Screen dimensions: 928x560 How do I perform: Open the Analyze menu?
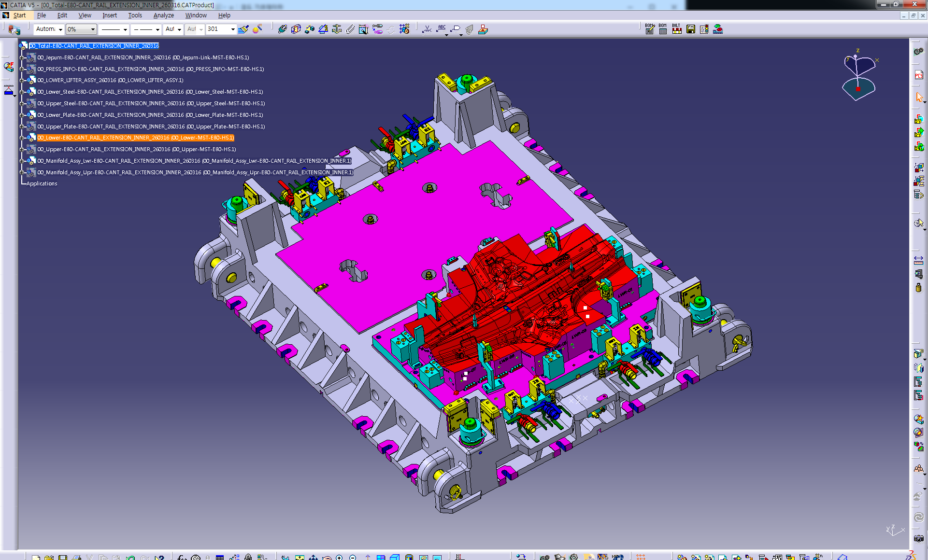coord(164,15)
